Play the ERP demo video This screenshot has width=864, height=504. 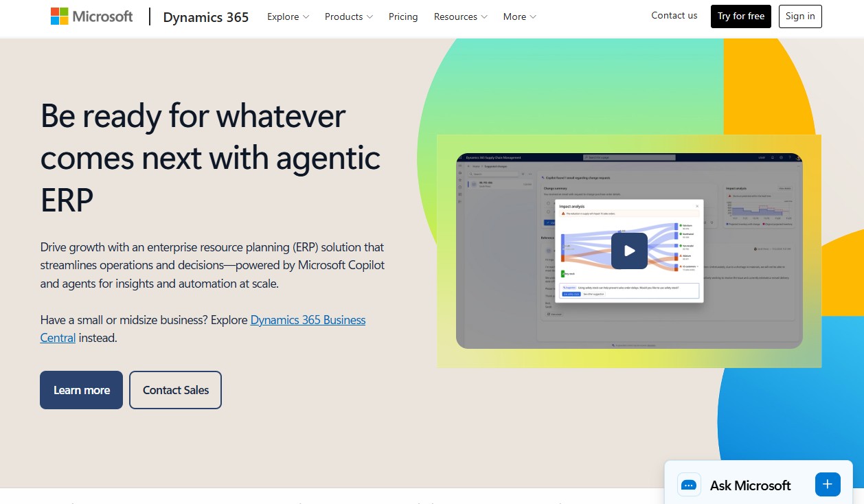click(629, 251)
